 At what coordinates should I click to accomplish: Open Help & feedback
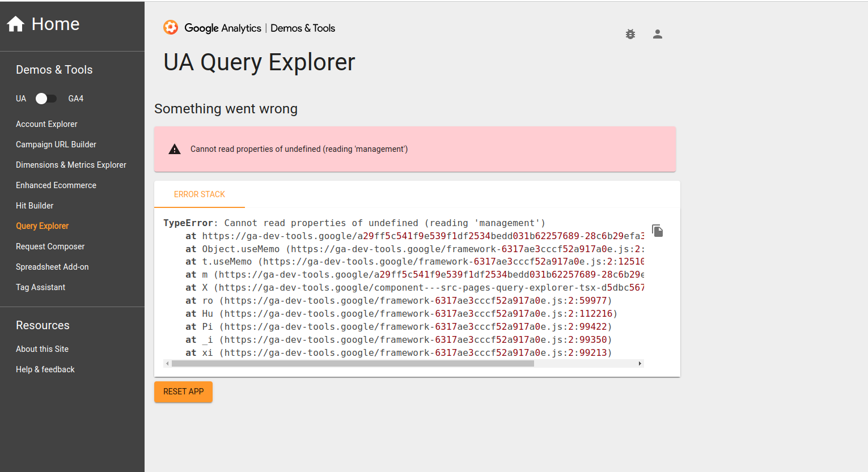45,369
